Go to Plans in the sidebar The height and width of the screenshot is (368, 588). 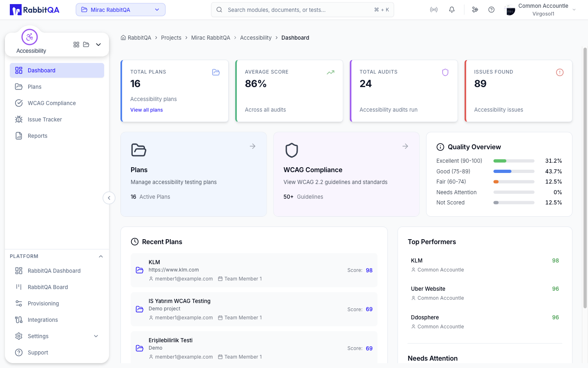(57, 87)
